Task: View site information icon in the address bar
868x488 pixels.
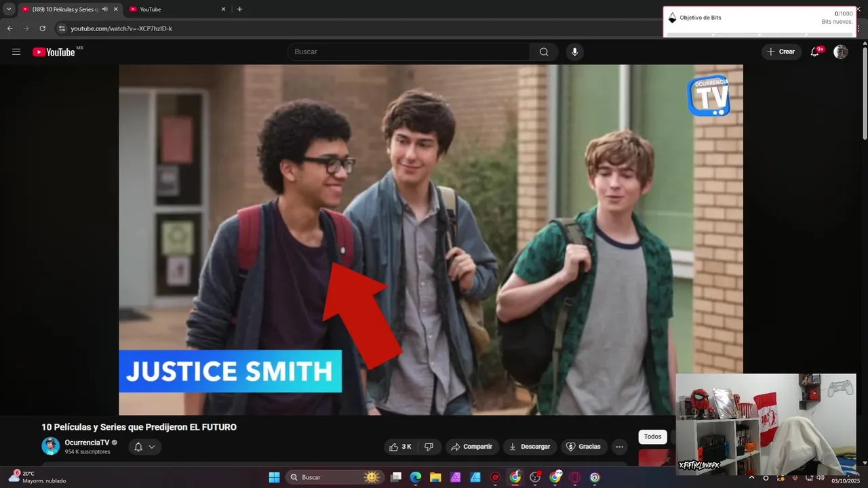Action: [x=62, y=28]
